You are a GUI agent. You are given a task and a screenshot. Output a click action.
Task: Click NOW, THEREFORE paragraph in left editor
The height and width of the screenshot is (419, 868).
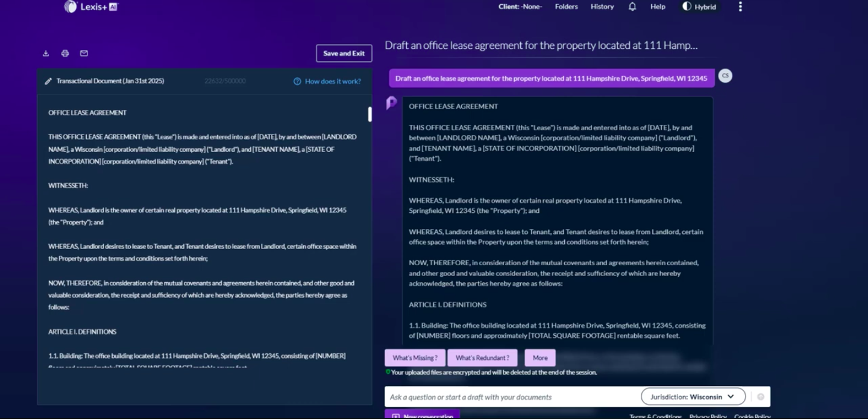tap(201, 295)
